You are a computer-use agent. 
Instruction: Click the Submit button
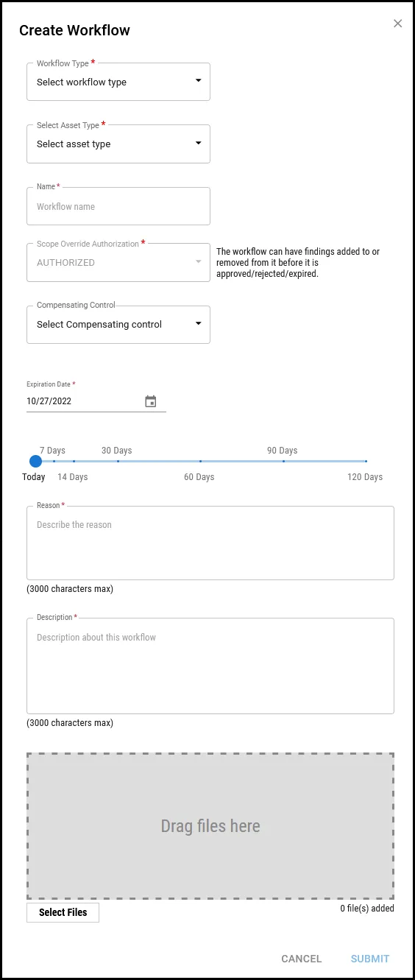[x=370, y=959]
